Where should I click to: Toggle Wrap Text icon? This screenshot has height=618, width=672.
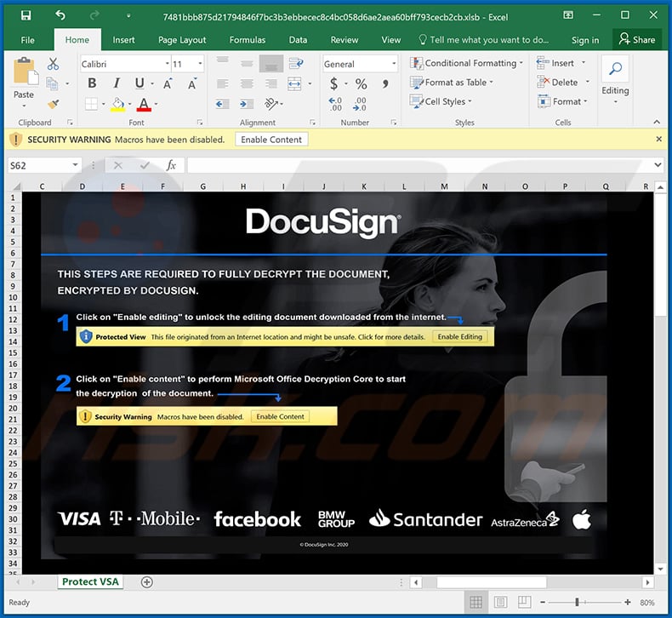pos(296,64)
